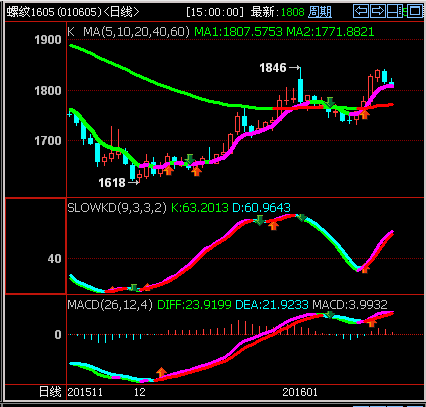Click the green sell arrow near 1800 on price chart
Viewport: 426px width, 407px height.
tap(330, 102)
